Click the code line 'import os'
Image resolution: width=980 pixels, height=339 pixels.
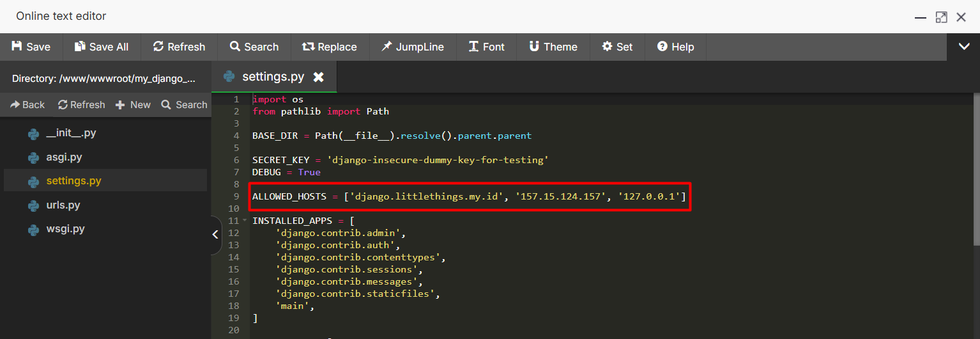[278, 99]
